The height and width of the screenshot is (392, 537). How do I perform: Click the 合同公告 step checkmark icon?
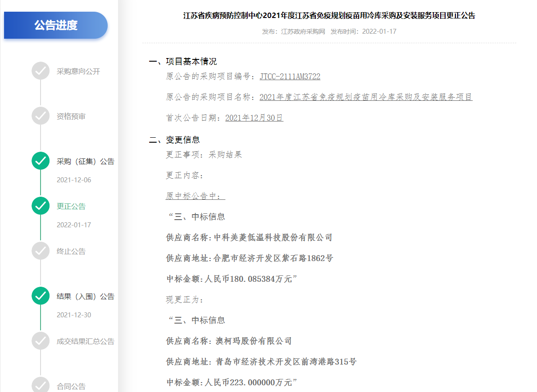[x=41, y=384]
